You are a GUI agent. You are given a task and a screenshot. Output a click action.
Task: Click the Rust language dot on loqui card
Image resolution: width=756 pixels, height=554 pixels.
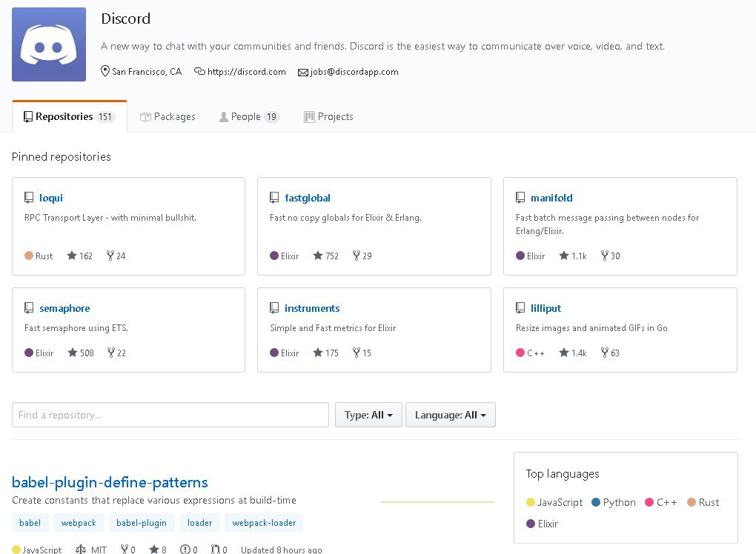coord(29,256)
